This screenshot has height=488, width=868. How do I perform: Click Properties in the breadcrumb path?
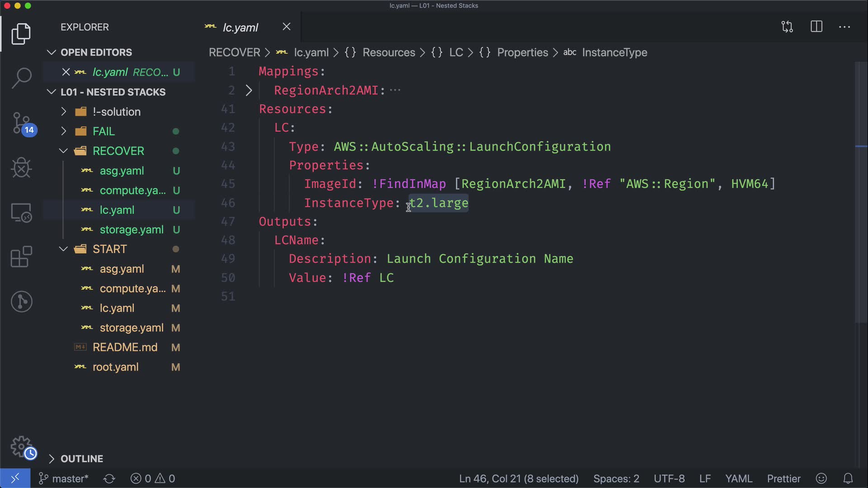coord(522,52)
